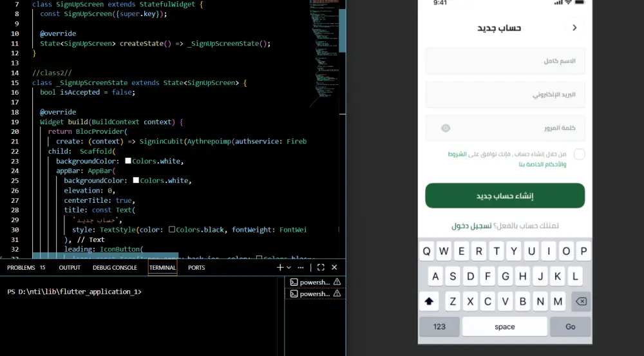Tap the تسجيل دخول login link

(x=471, y=226)
